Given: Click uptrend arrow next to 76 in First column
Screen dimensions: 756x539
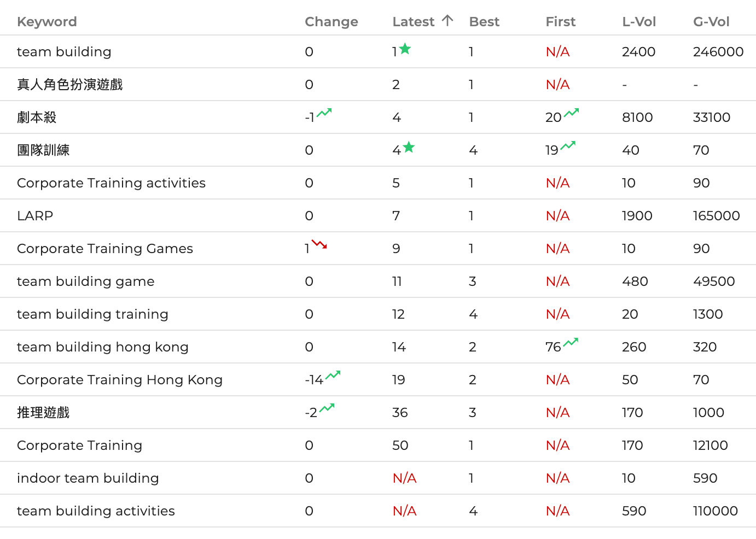Looking at the screenshot, I should coord(571,343).
